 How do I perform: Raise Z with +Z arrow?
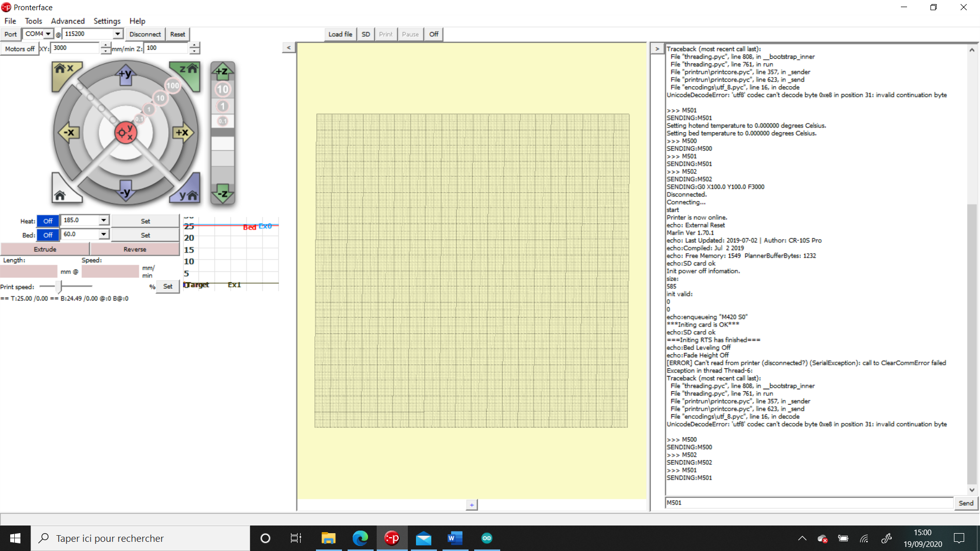coord(223,71)
